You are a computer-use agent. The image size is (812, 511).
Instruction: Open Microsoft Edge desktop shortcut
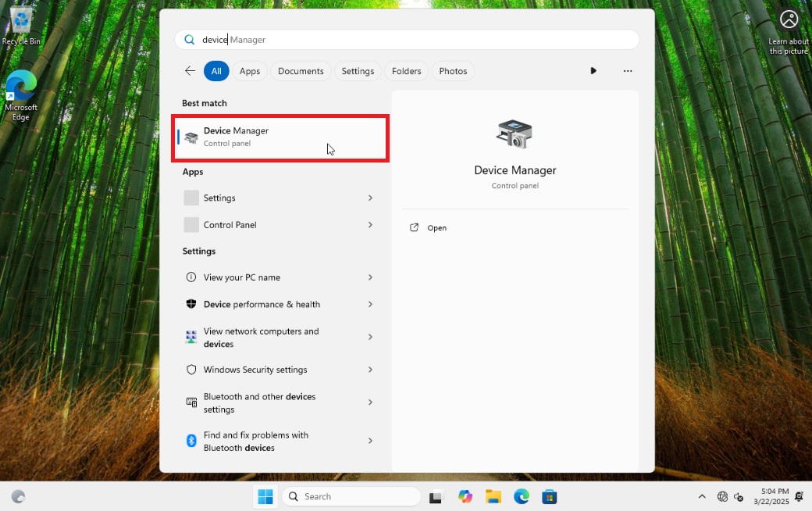pos(21,95)
